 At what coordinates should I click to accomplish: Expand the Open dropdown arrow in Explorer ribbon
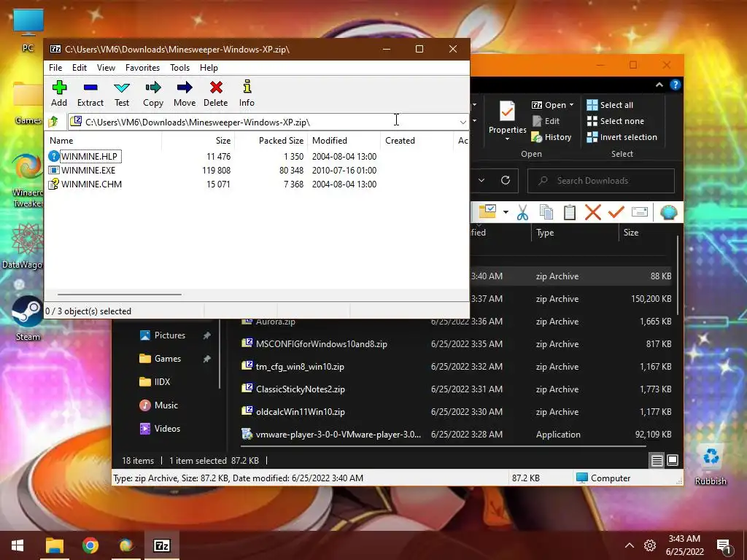571,105
